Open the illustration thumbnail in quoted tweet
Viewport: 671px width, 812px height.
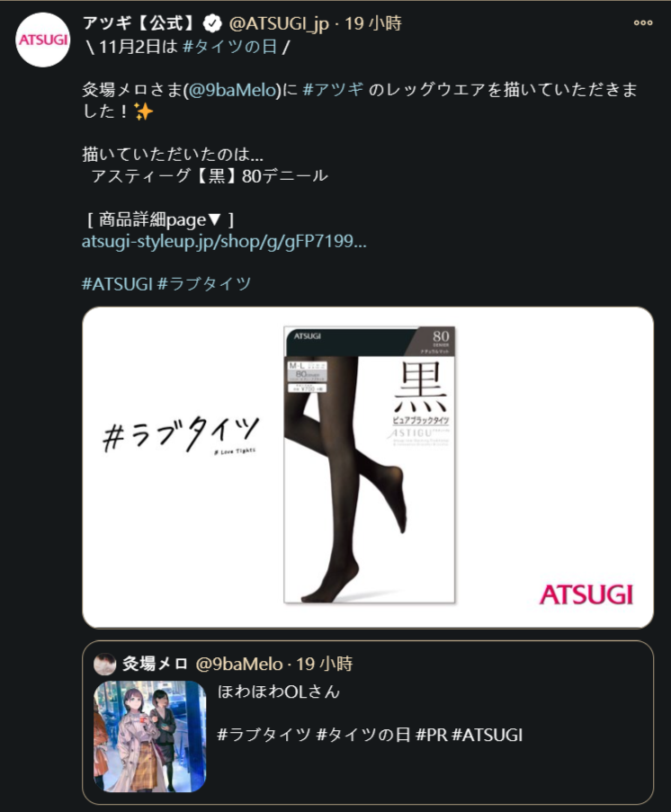pos(149,736)
